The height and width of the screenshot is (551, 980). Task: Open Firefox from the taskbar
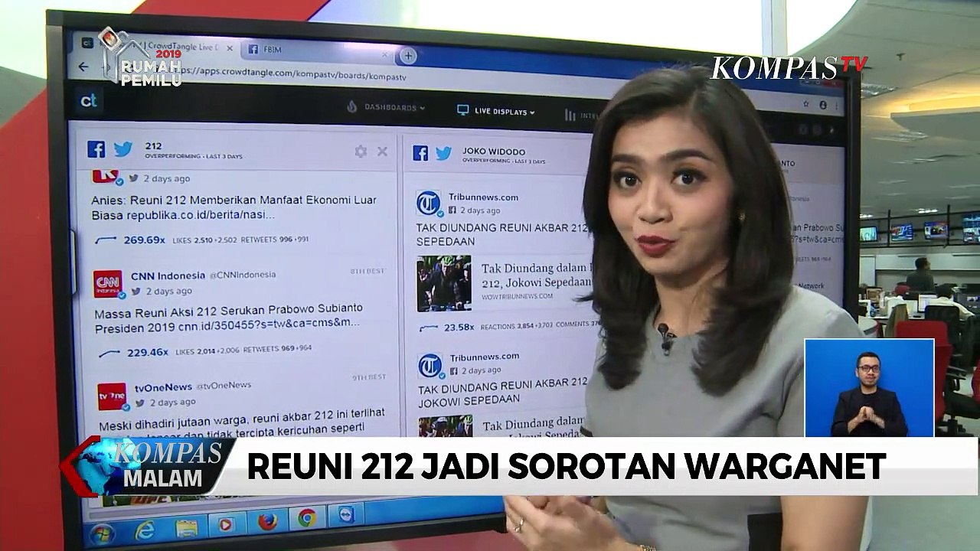267,522
